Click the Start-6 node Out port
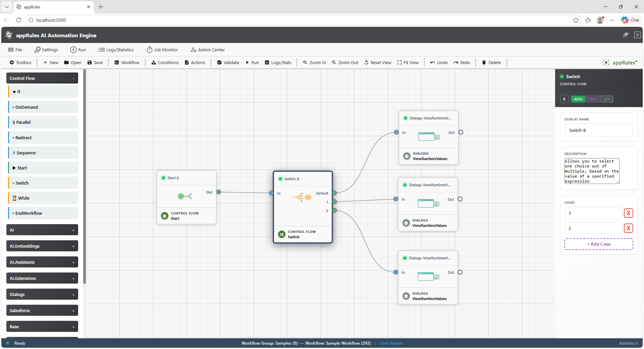644x349 pixels. (219, 192)
